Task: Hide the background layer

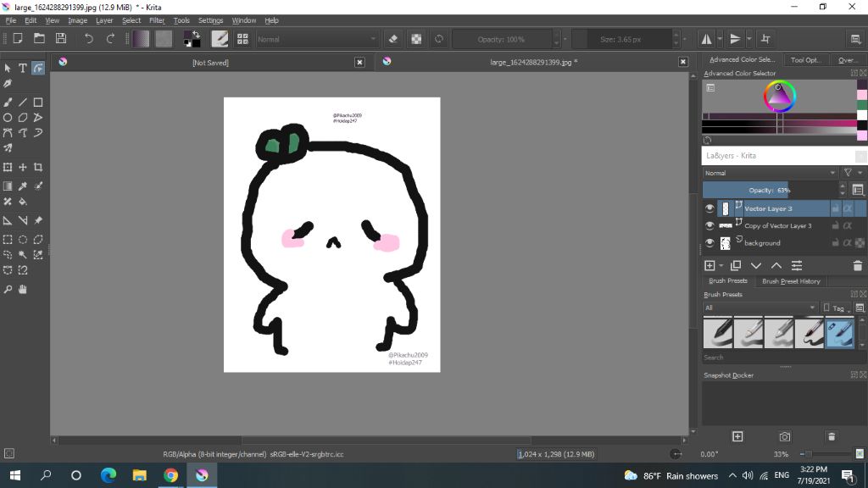Action: pyautogui.click(x=709, y=243)
